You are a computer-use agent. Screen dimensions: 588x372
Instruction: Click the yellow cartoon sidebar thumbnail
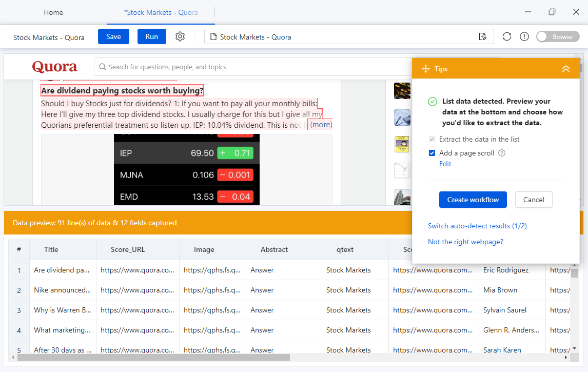[402, 144]
